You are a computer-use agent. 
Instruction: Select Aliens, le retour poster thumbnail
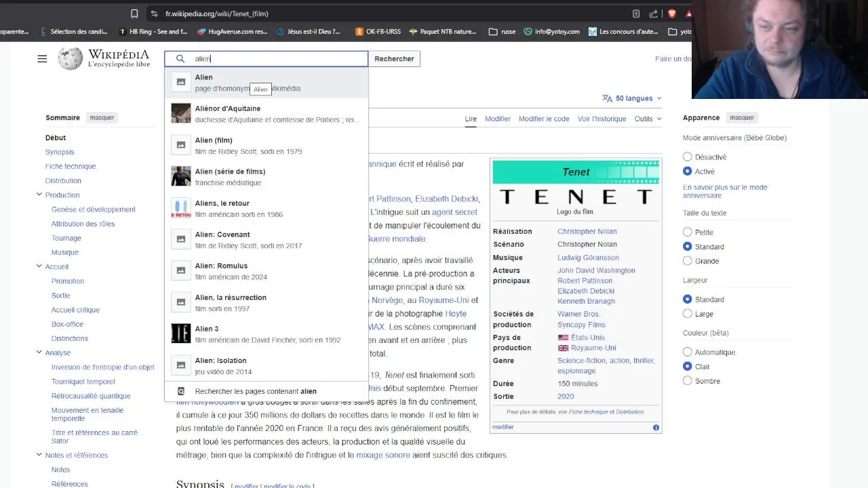[181, 208]
